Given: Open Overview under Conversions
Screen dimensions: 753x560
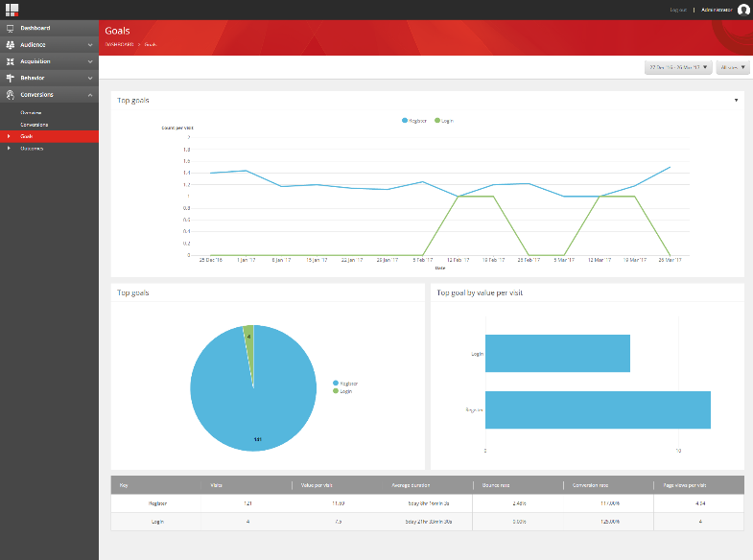Looking at the screenshot, I should pyautogui.click(x=31, y=113).
